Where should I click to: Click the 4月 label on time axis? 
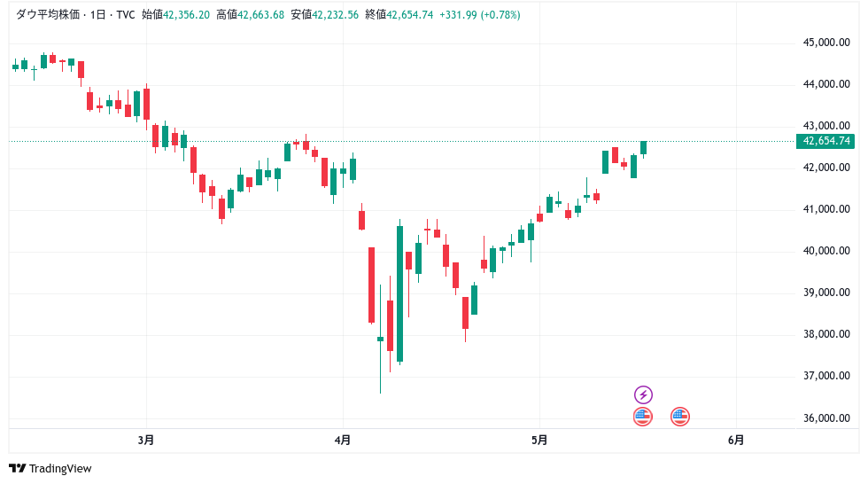(343, 440)
